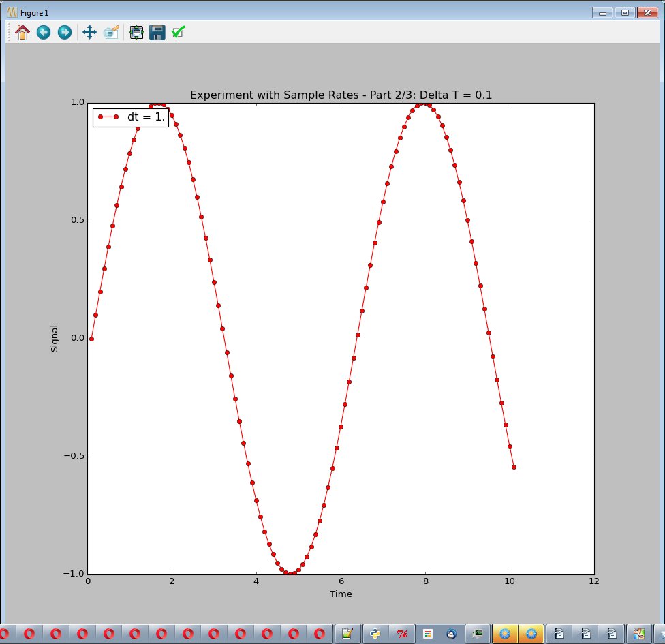The width and height of the screenshot is (665, 644).
Task: Go forward to the next view
Action: tap(65, 32)
